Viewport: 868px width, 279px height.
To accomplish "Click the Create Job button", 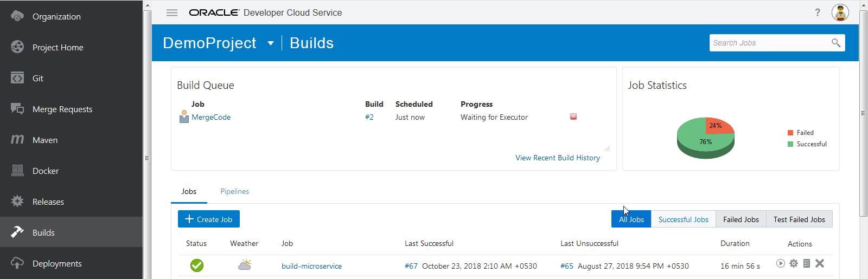I will (209, 219).
